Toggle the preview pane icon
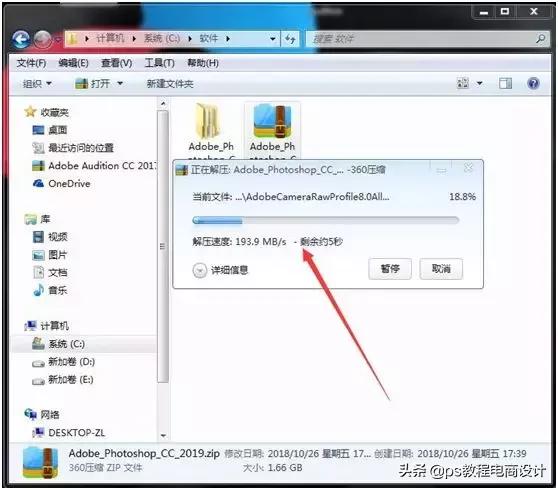 (x=505, y=84)
